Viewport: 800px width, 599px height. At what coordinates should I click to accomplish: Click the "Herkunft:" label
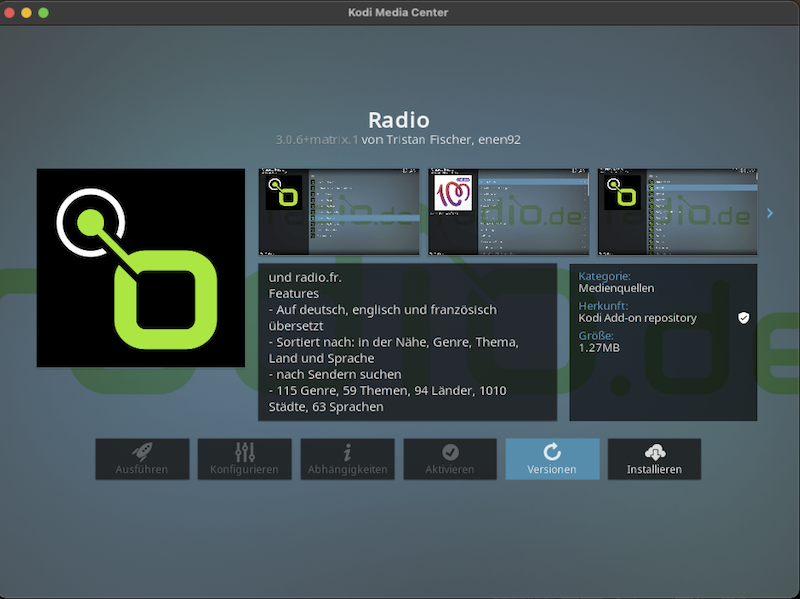click(x=603, y=306)
